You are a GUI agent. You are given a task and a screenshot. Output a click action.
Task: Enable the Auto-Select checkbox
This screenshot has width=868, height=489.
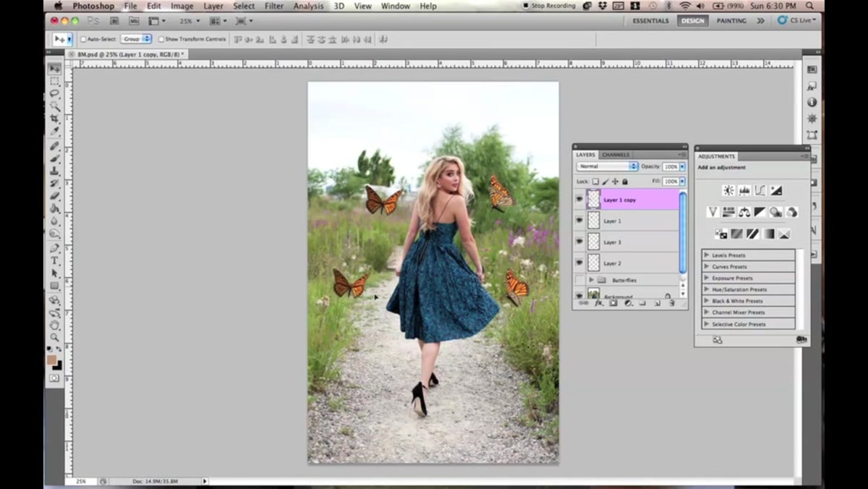click(x=82, y=39)
